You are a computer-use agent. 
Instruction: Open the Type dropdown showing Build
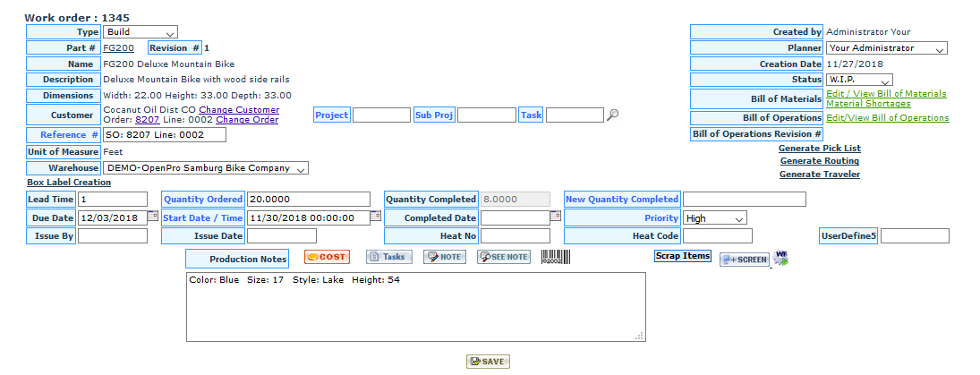click(x=140, y=32)
